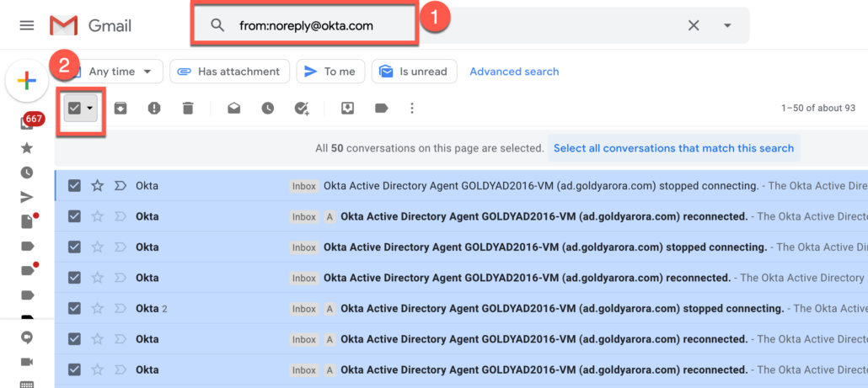
Task: Open Sent mail arrow icon in sidebar
Action: point(27,197)
